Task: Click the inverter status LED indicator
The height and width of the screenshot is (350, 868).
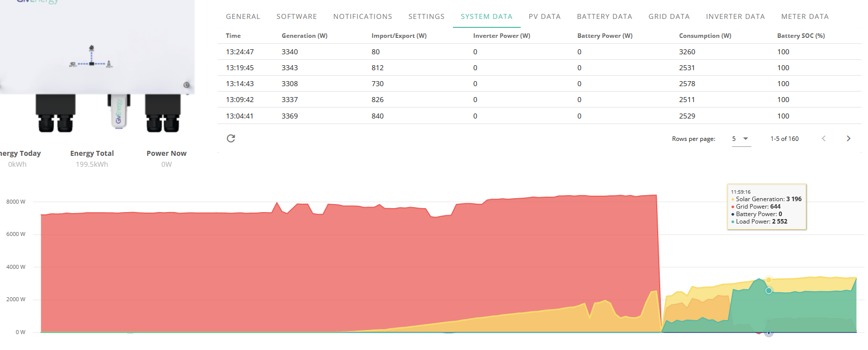Action: [x=186, y=85]
